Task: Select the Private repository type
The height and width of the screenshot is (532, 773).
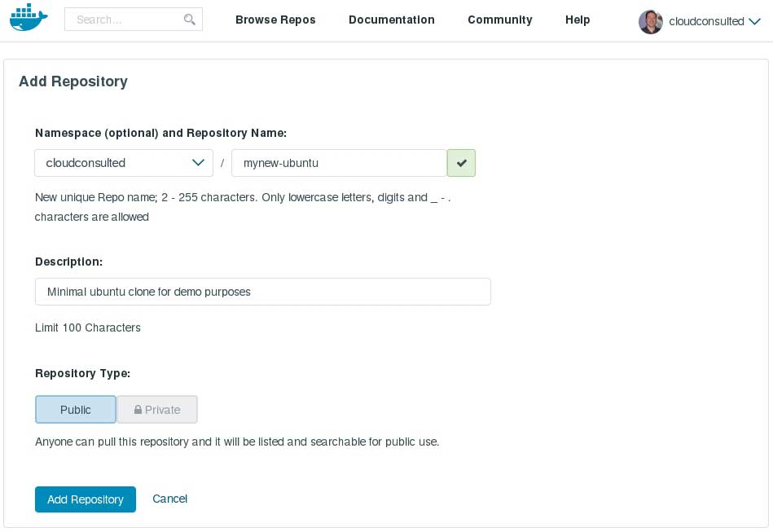Action: (157, 410)
